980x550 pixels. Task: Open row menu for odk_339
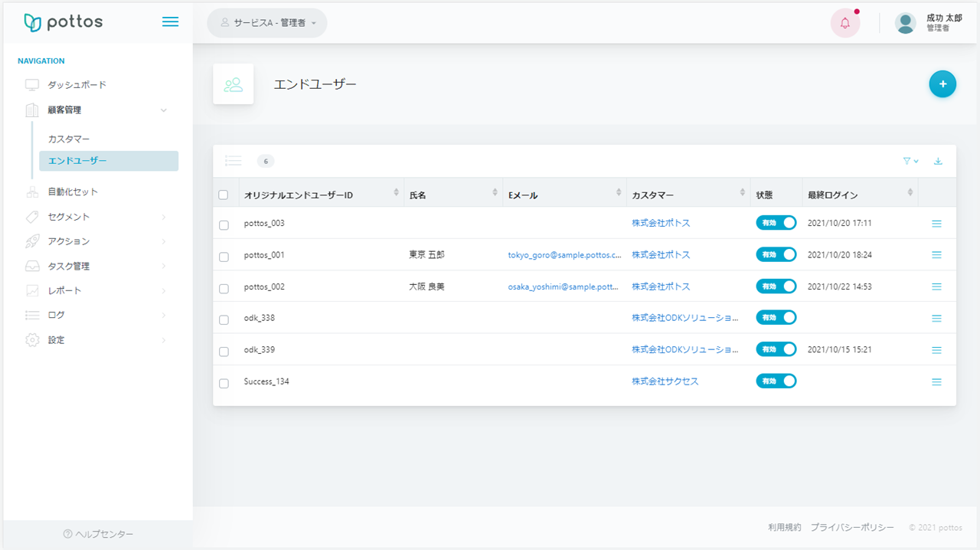tap(936, 349)
